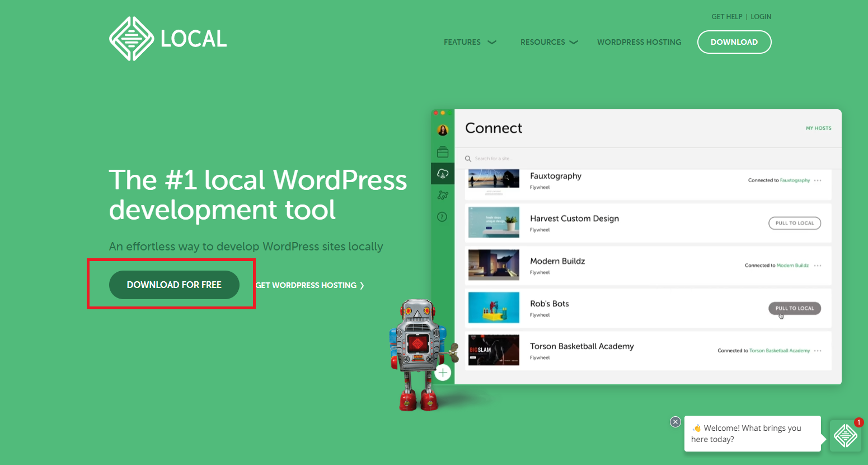This screenshot has width=868, height=465.
Task: Dismiss the welcome chat message bubble
Action: (x=675, y=422)
